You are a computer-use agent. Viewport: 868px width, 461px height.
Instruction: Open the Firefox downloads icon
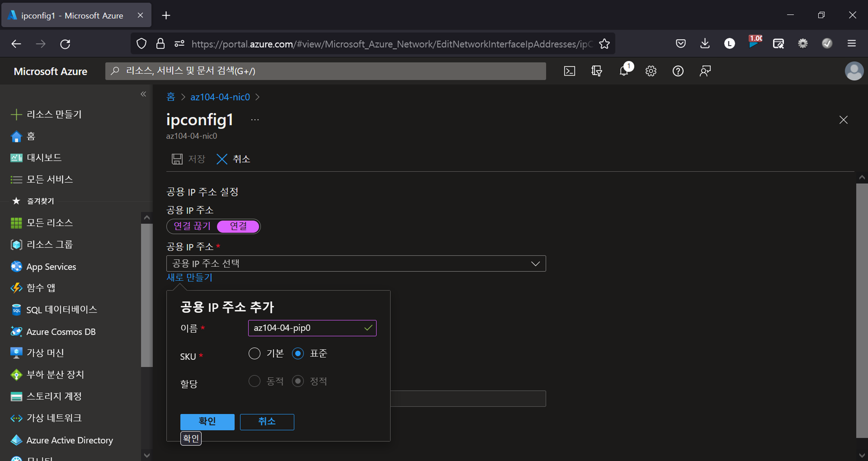click(705, 43)
